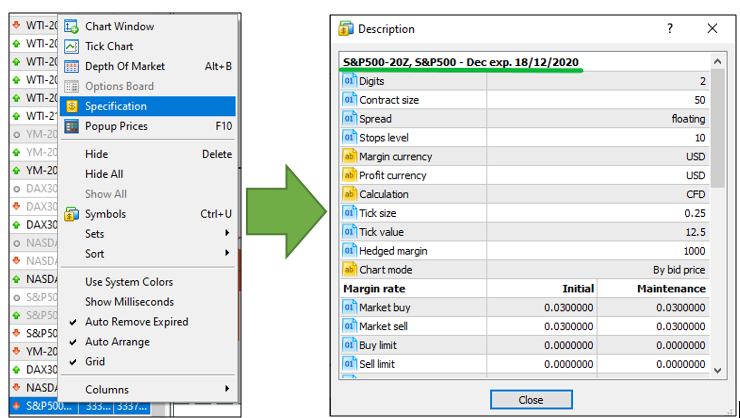Toggle the Auto Arrange option
Screen dimensions: 740x418
tap(147, 342)
